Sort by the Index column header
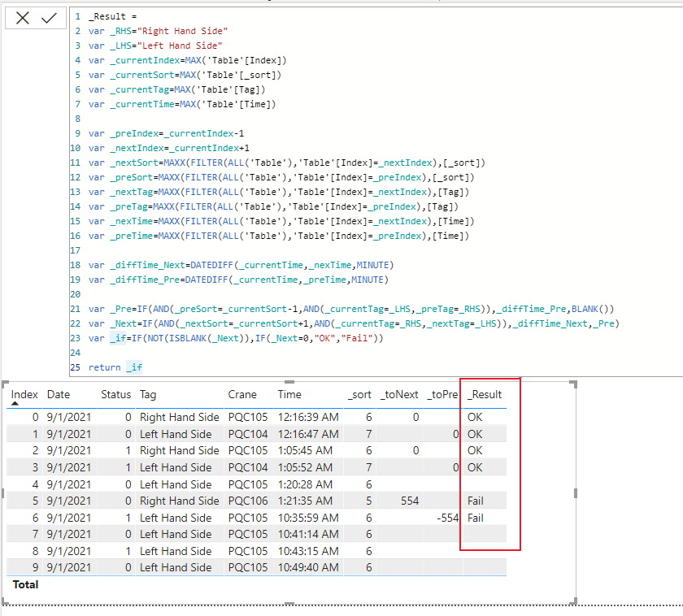The height and width of the screenshot is (616, 683). (x=24, y=394)
